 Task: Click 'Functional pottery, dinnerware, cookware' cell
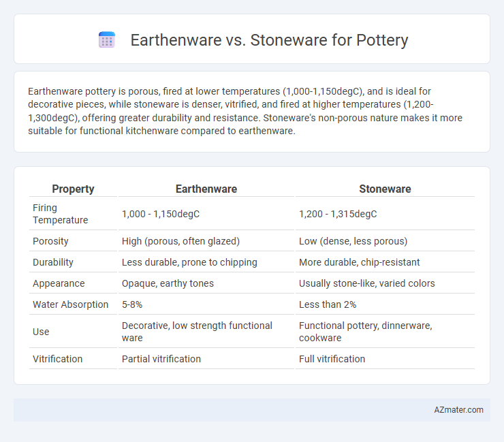pyautogui.click(x=385, y=332)
